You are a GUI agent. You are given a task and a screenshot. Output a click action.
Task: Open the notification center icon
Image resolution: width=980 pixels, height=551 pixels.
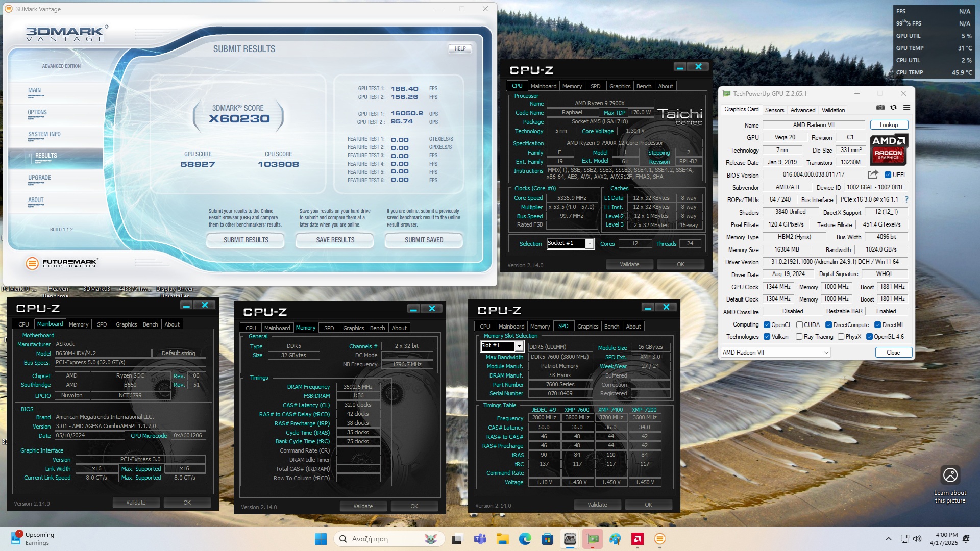[966, 539]
